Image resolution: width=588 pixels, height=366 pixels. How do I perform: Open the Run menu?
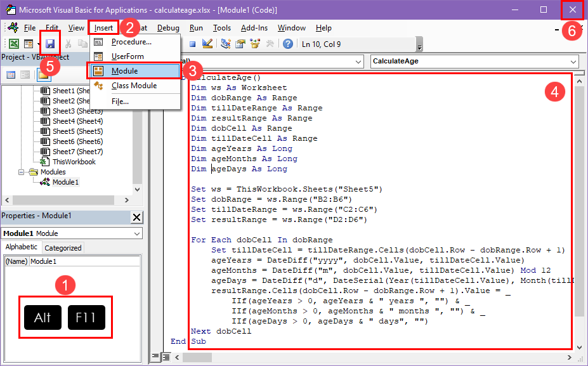point(196,28)
